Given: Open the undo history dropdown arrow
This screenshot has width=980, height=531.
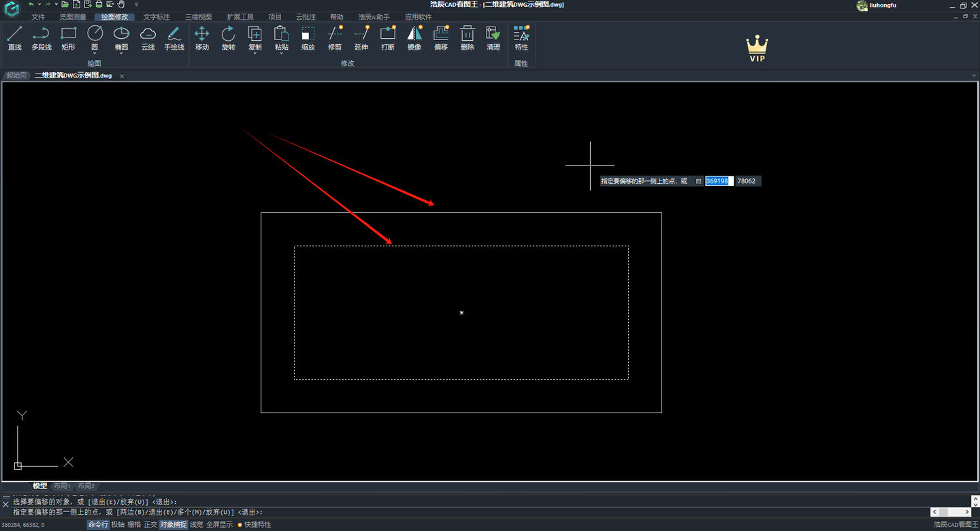Looking at the screenshot, I should coord(39,4).
